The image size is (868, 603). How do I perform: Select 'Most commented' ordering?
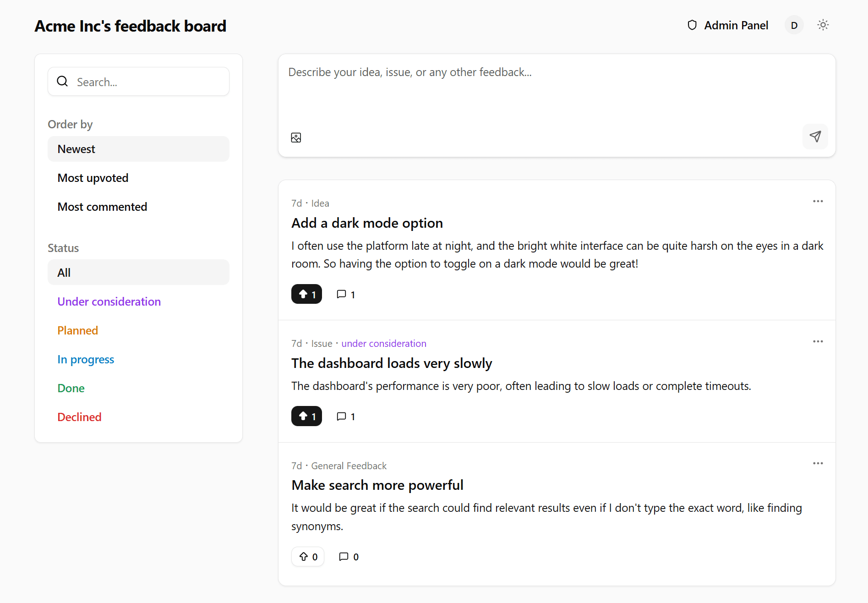(102, 206)
